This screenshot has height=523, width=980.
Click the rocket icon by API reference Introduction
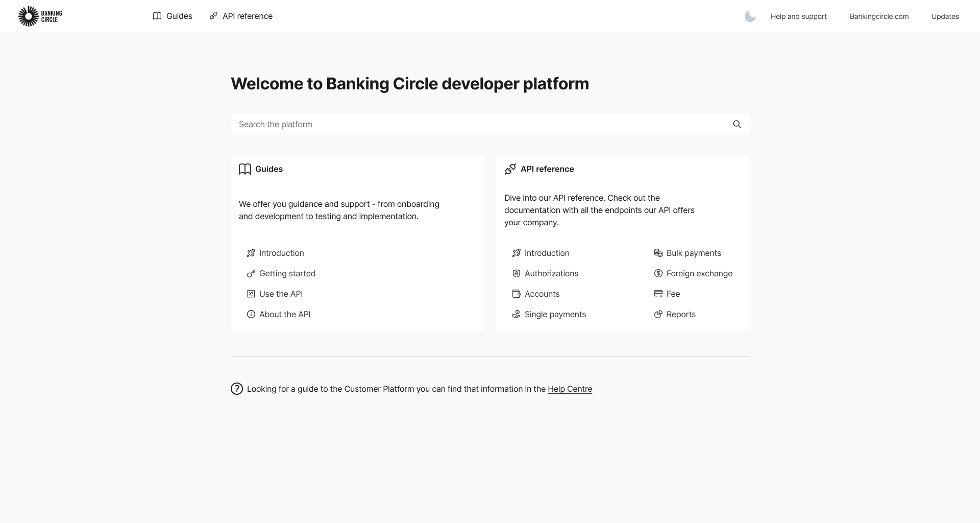[517, 253]
